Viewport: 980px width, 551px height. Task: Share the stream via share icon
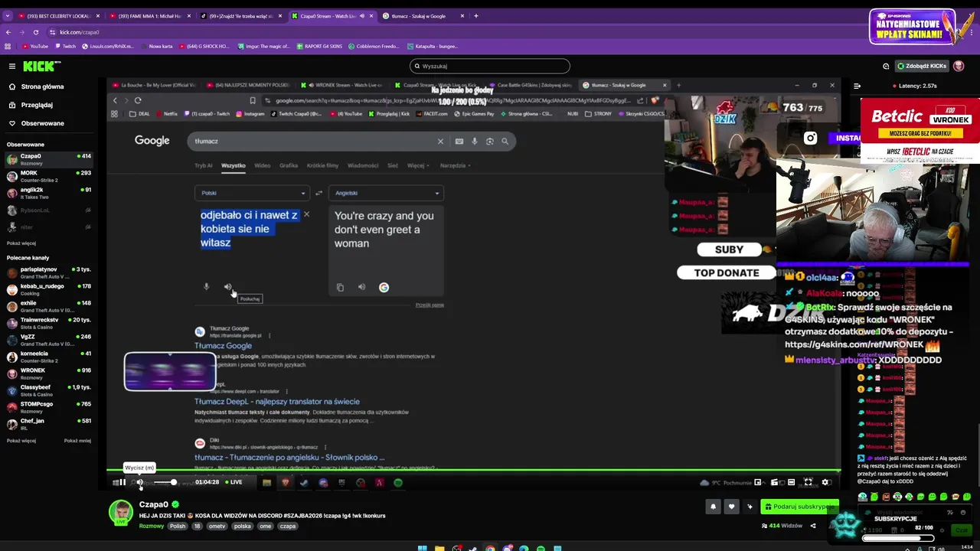(813, 526)
